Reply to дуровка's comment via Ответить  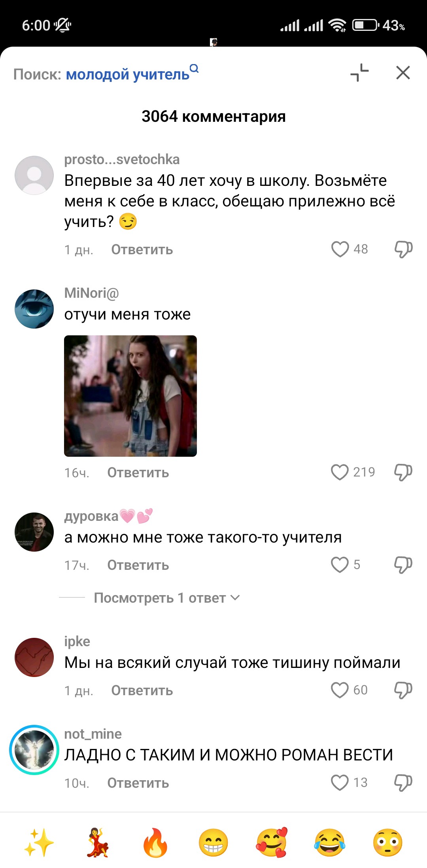pyautogui.click(x=138, y=565)
